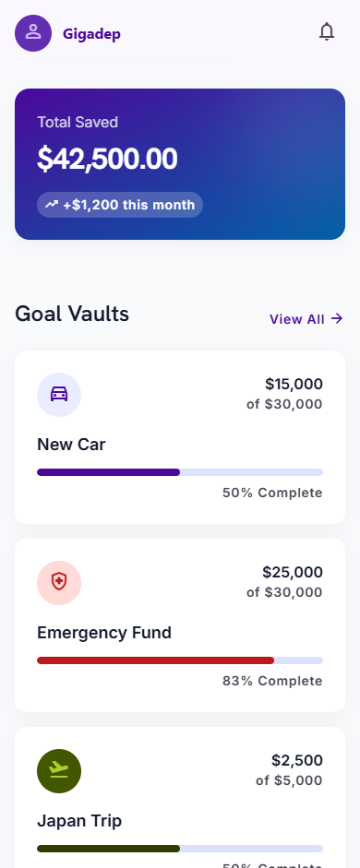
Task: Click the Japan Trip airplane icon
Action: [x=59, y=771]
